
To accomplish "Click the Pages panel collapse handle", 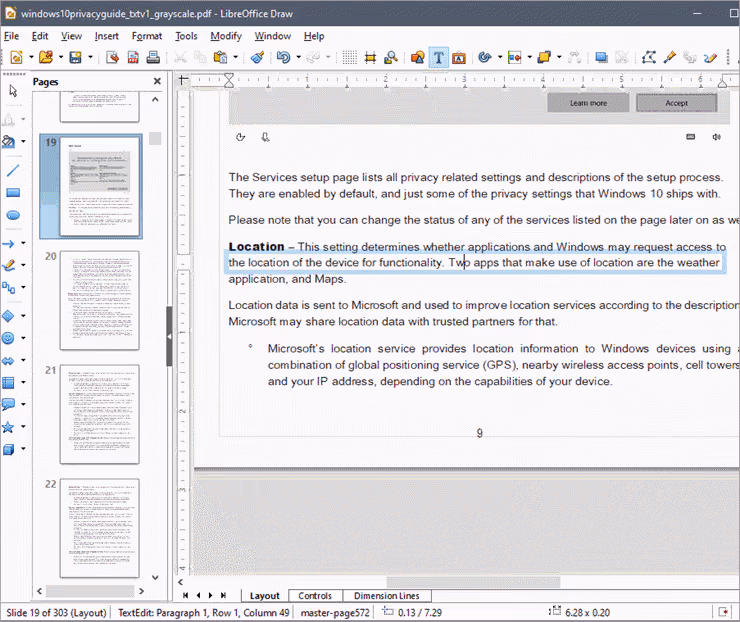I will coord(169,336).
